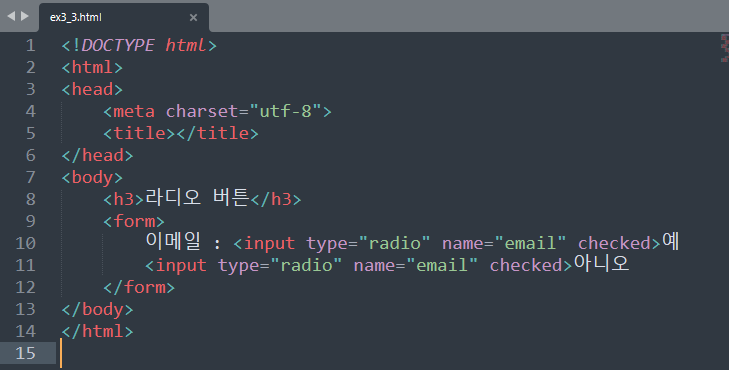
Task: Click checked attribute on line 11
Action: click(526, 265)
